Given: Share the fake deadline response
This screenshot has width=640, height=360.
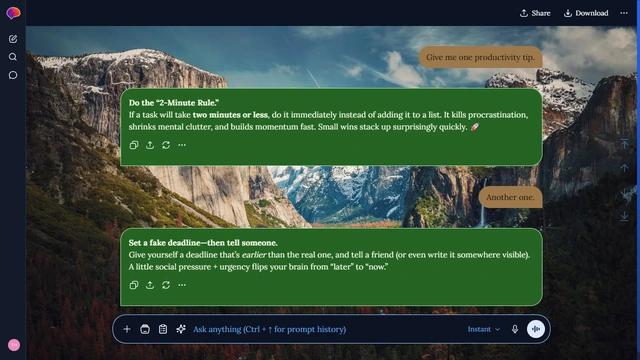Looking at the screenshot, I should tap(150, 285).
